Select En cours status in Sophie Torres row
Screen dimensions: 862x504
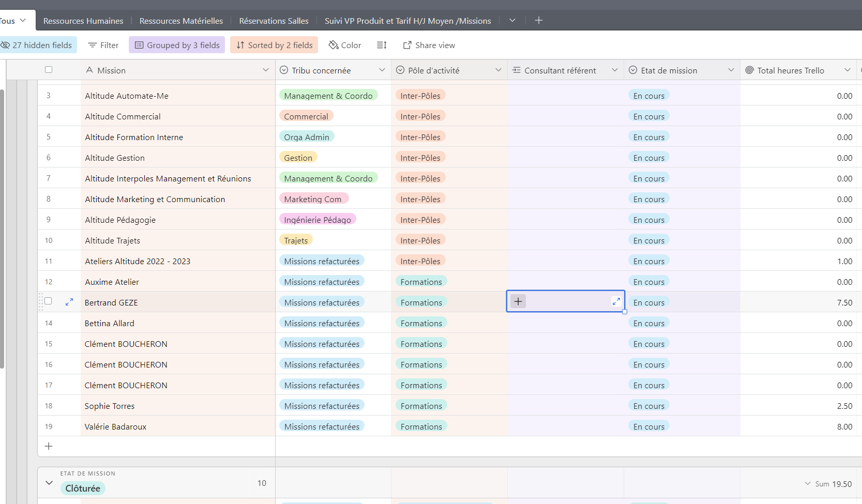[649, 406]
